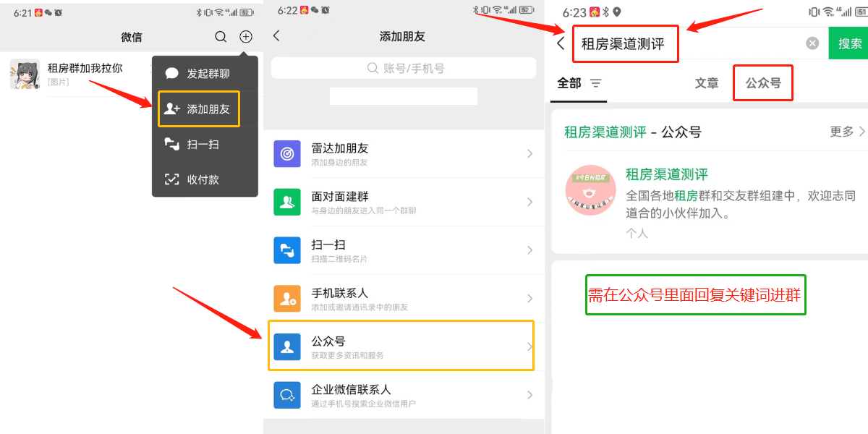The image size is (868, 434).
Task: Click the person-plus icon beside 添加朋友 in popup
Action: (x=172, y=109)
